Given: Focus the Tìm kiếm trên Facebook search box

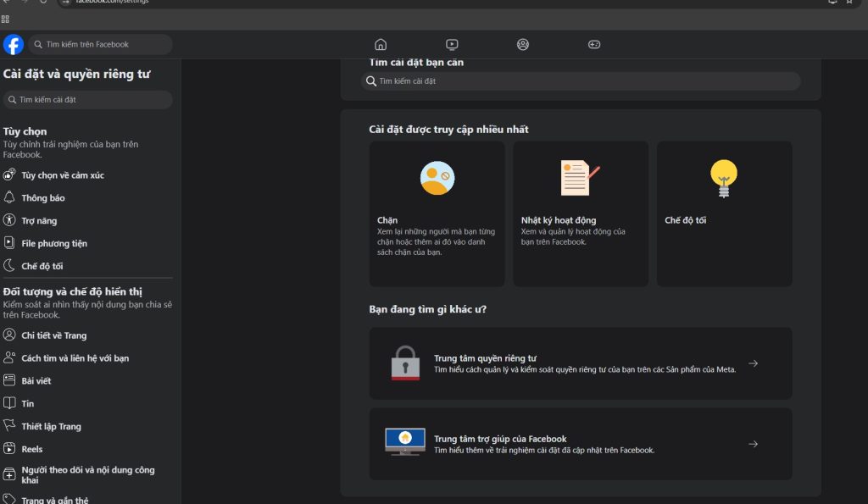Looking at the screenshot, I should click(x=102, y=45).
